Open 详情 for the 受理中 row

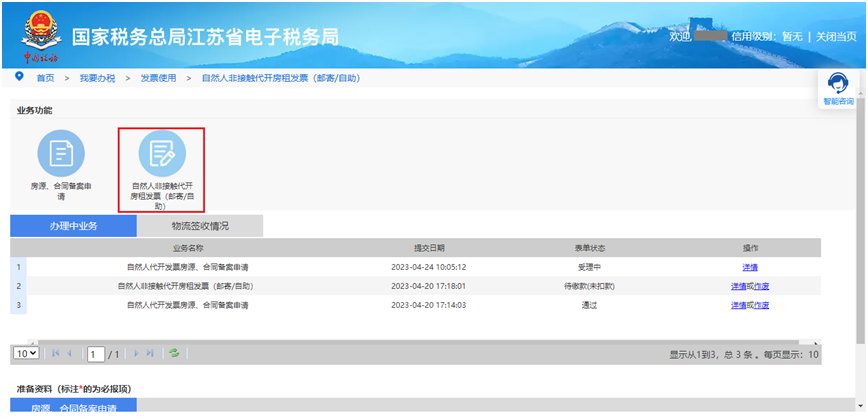point(750,267)
